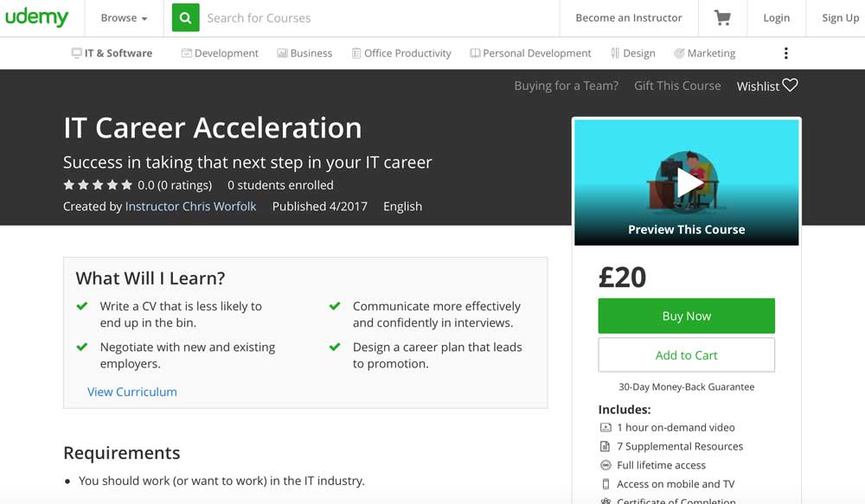Play the course preview video
This screenshot has height=504, width=865.
687,182
